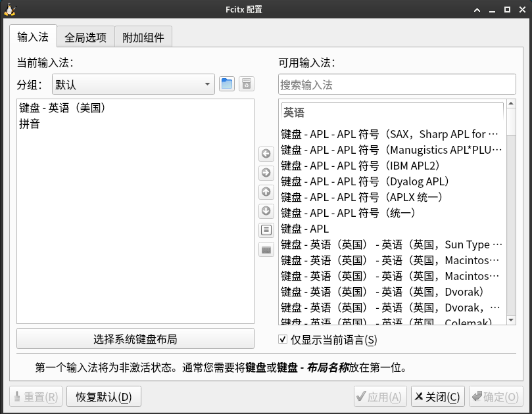532x414 pixels.
Task: Click the 确定(O) button
Action: coord(496,396)
